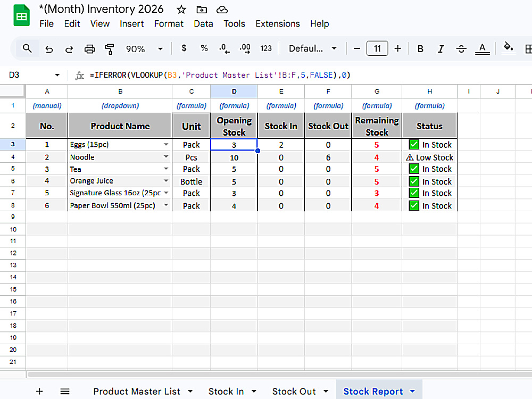Open the Paper Bowl product dropdown

click(166, 205)
